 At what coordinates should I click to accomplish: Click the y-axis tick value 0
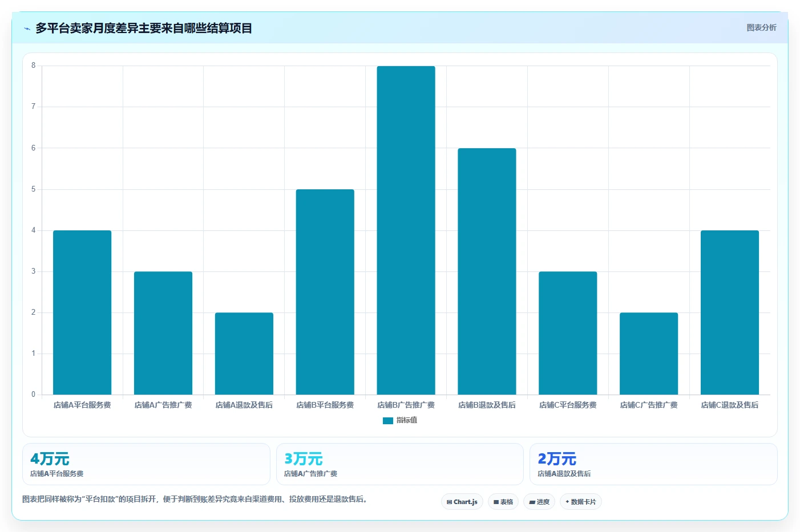pos(33,395)
